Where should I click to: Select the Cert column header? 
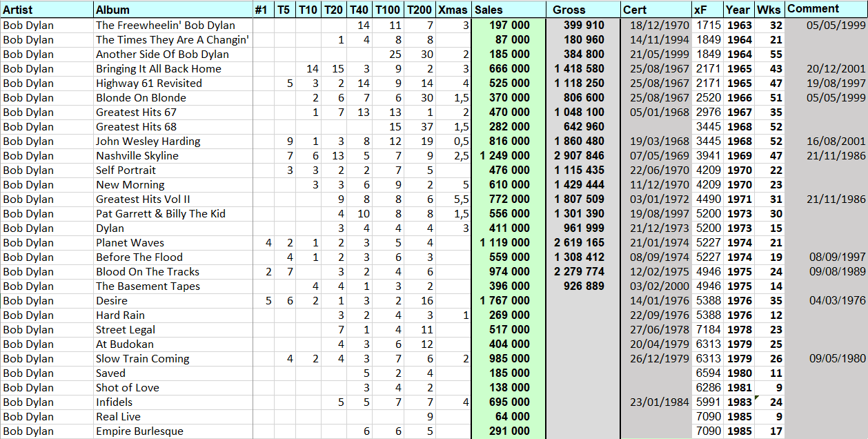pyautogui.click(x=656, y=10)
